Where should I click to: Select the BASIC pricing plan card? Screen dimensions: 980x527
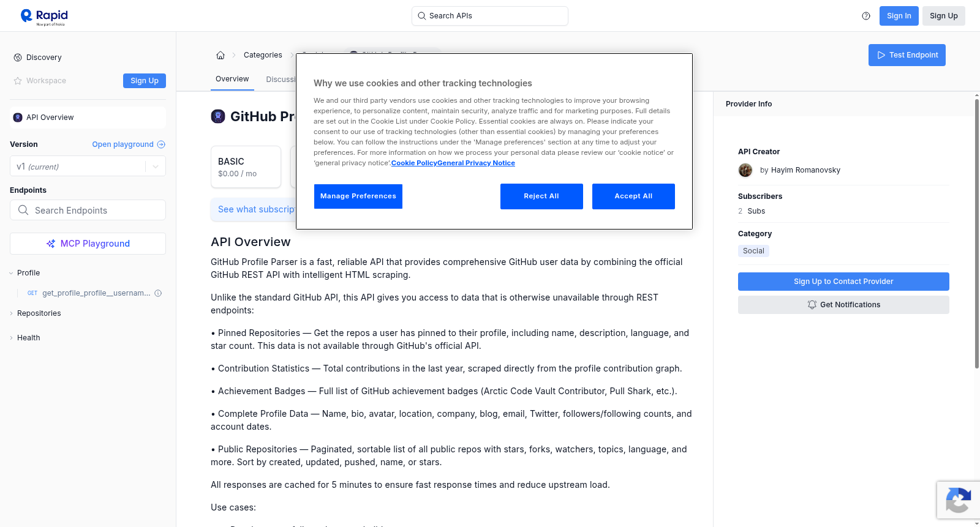tap(246, 166)
